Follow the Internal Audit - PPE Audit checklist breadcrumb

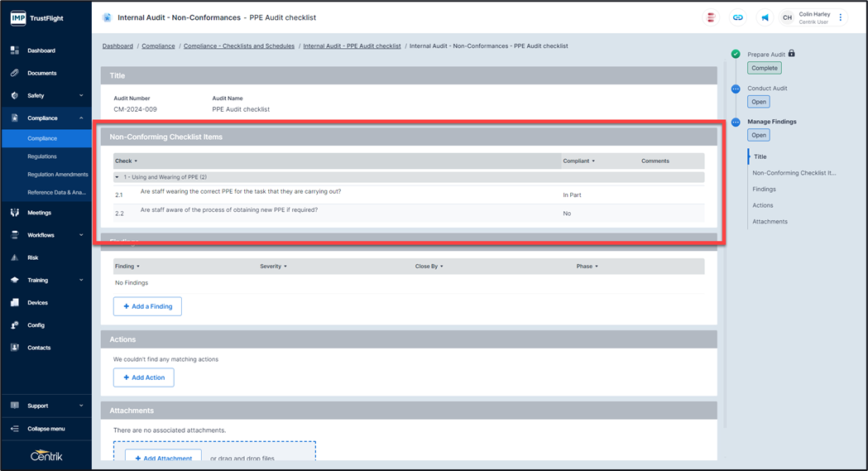pyautogui.click(x=352, y=46)
